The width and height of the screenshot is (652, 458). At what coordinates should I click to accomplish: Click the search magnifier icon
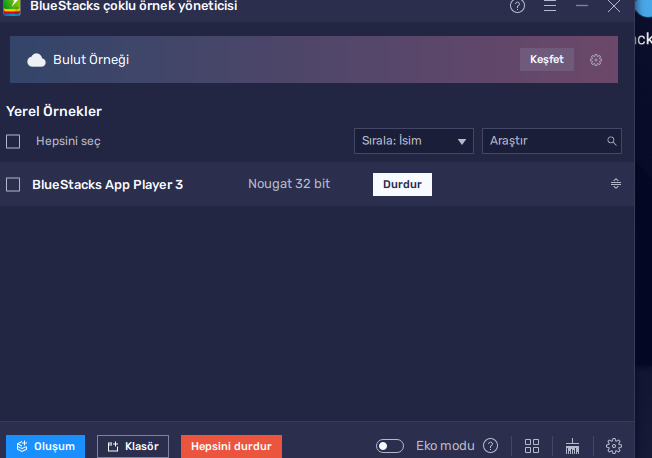pos(611,141)
